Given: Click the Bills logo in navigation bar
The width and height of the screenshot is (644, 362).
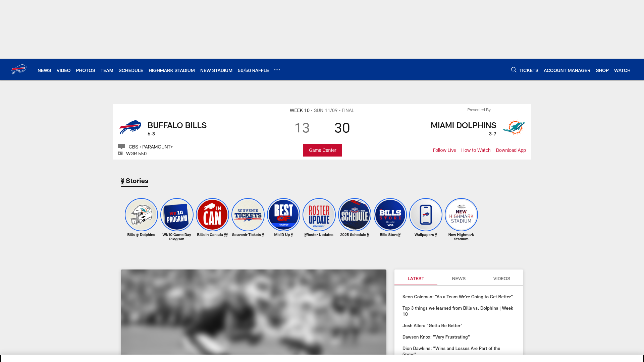Looking at the screenshot, I should [19, 69].
